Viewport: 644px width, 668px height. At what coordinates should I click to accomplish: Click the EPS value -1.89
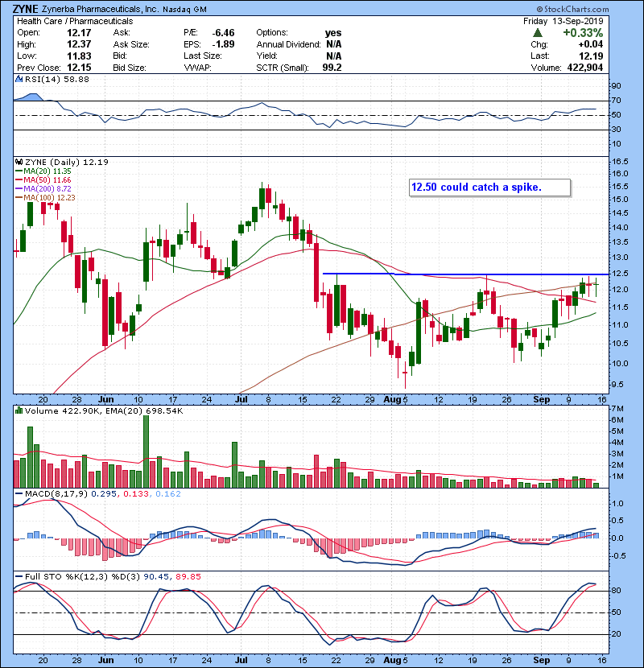pyautogui.click(x=223, y=44)
